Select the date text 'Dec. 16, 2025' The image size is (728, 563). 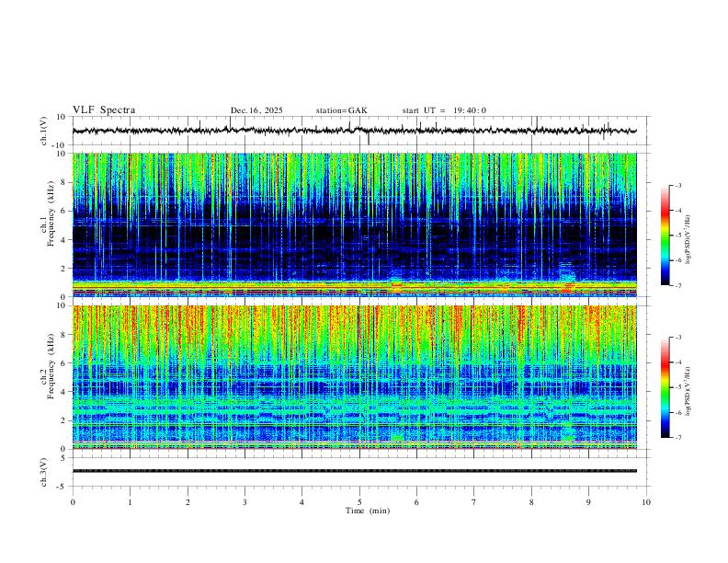point(256,110)
